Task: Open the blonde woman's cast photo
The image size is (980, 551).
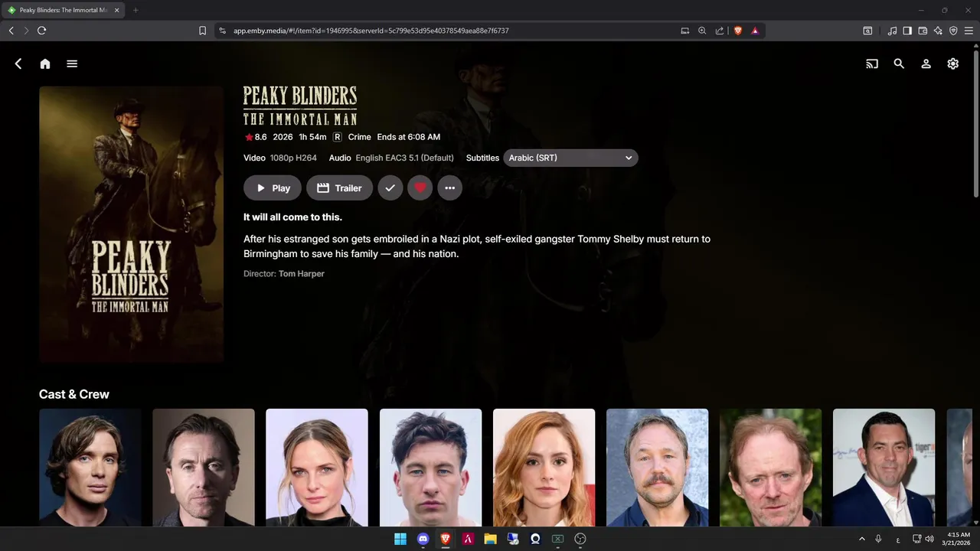Action: [317, 468]
